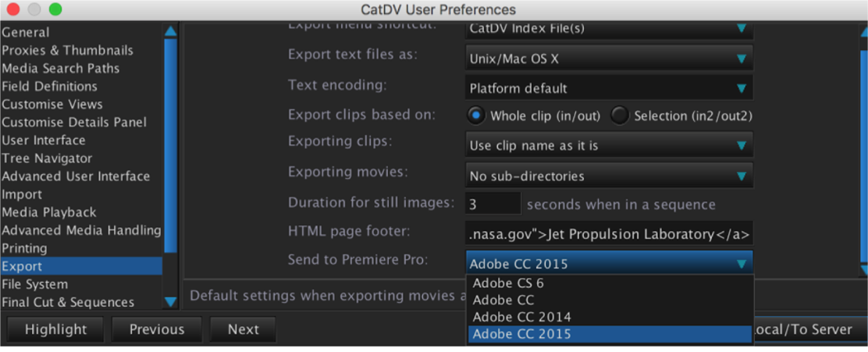This screenshot has height=352, width=868.
Task: Select Whole clip (in/out) radio button
Action: point(475,116)
